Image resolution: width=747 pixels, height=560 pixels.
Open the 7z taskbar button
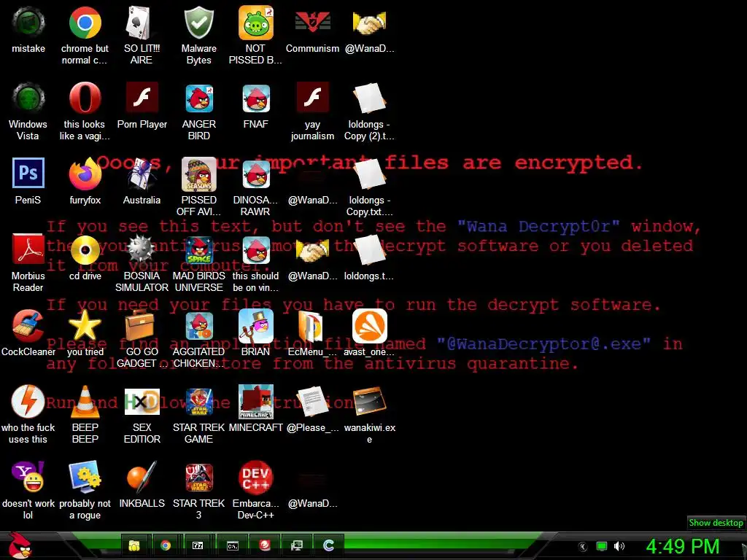[x=197, y=545]
